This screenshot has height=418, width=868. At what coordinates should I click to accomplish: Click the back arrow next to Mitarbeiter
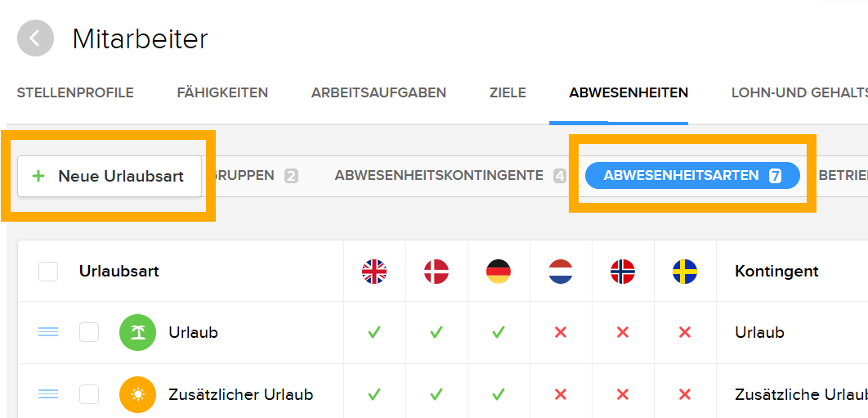click(x=35, y=38)
